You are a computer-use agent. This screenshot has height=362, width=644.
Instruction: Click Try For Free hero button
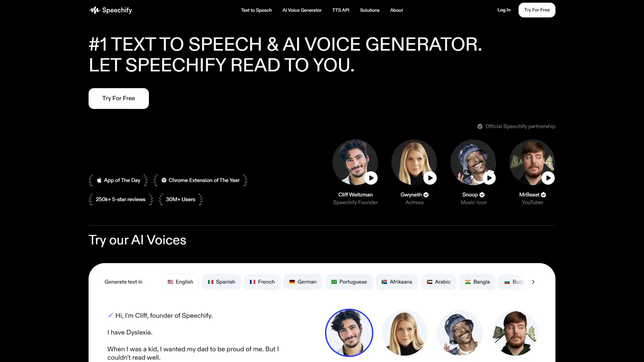point(118,98)
